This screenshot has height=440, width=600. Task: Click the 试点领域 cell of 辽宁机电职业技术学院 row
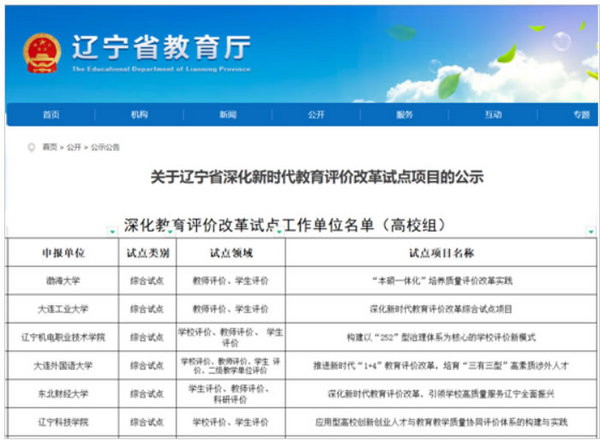click(x=230, y=337)
